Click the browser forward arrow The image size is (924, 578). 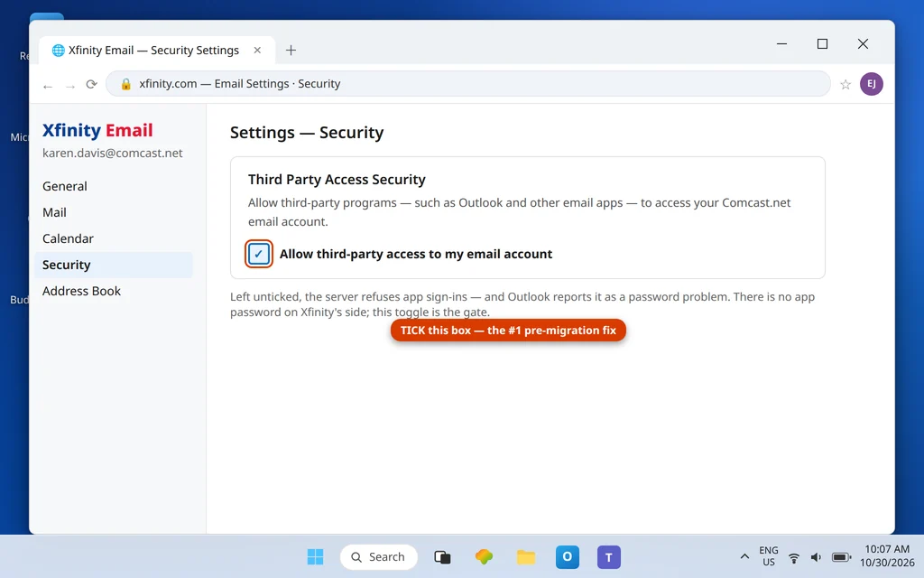point(70,86)
